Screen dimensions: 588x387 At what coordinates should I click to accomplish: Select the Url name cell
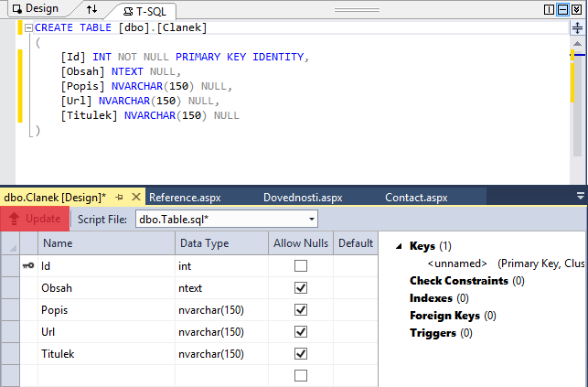point(106,331)
